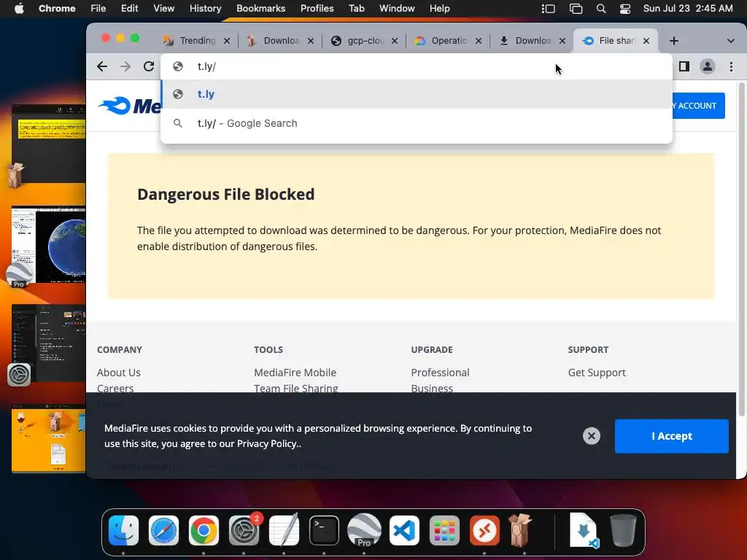Open the Professional upgrade link
The height and width of the screenshot is (560, 747).
pyautogui.click(x=440, y=373)
